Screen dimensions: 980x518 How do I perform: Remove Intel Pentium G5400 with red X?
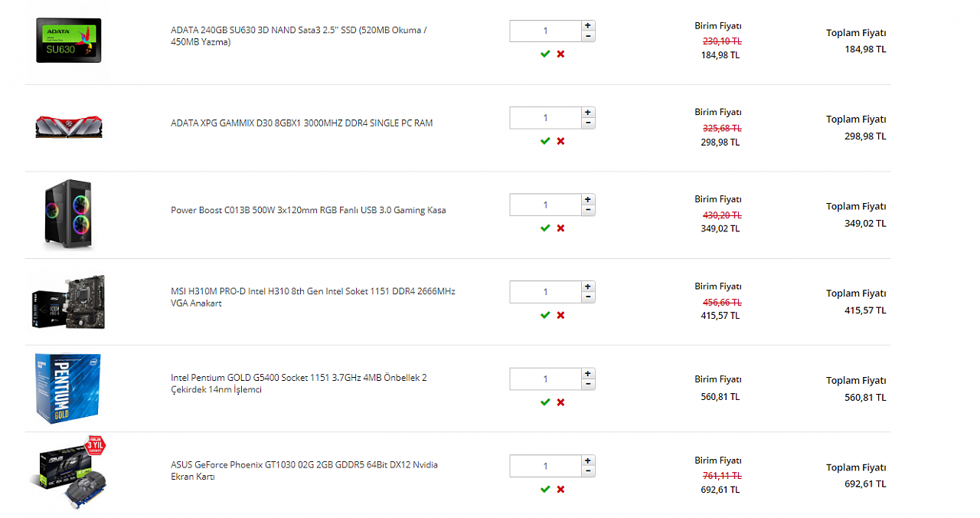point(560,402)
